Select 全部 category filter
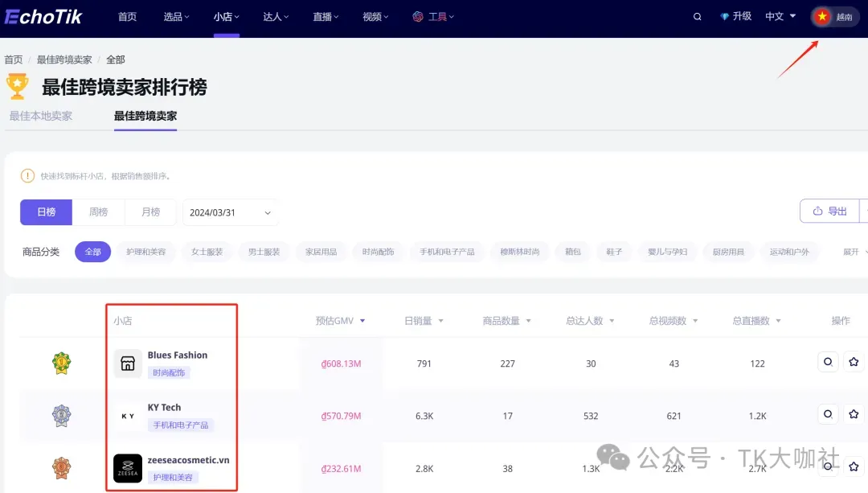The width and height of the screenshot is (868, 493). click(93, 252)
